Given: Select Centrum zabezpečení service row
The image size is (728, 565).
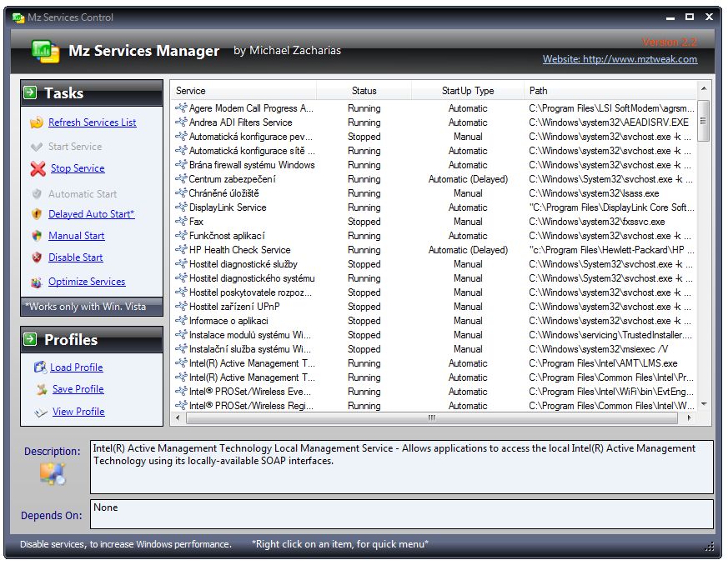Looking at the screenshot, I should (434, 179).
